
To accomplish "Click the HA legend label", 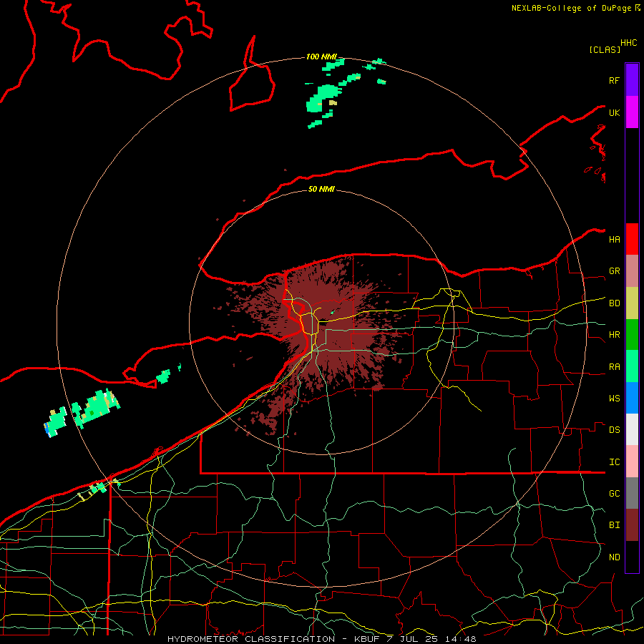I will [614, 240].
